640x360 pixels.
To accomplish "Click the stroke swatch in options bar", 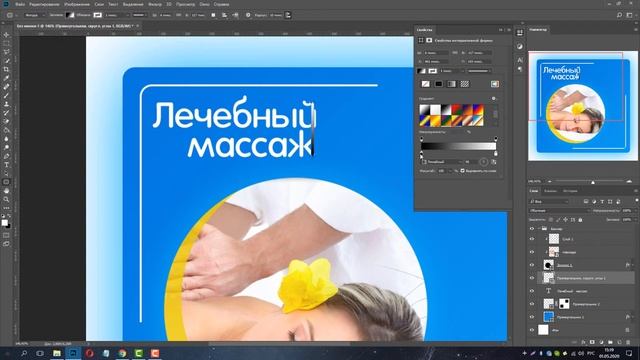I will 98,15.
